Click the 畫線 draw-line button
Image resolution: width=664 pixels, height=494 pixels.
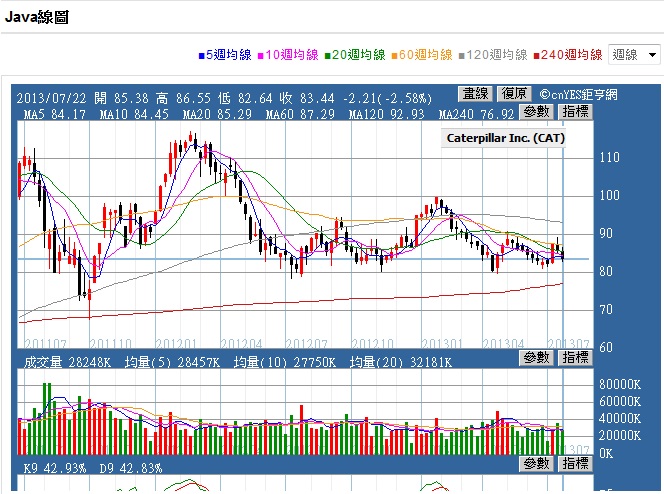[x=475, y=94]
